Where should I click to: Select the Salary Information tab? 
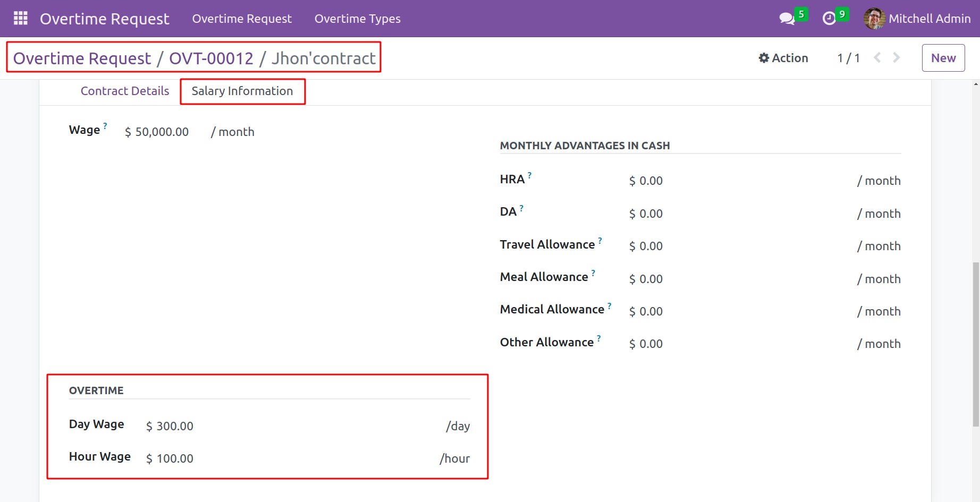[242, 91]
